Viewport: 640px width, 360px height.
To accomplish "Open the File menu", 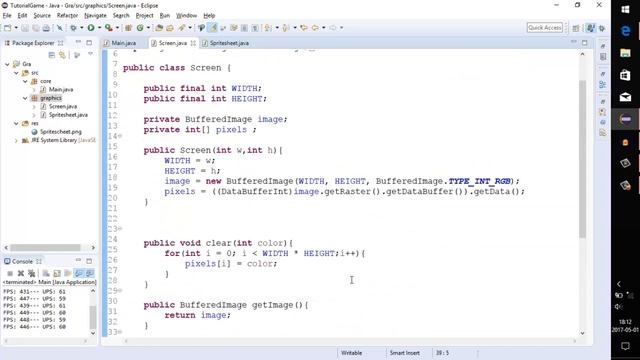I will [x=7, y=16].
